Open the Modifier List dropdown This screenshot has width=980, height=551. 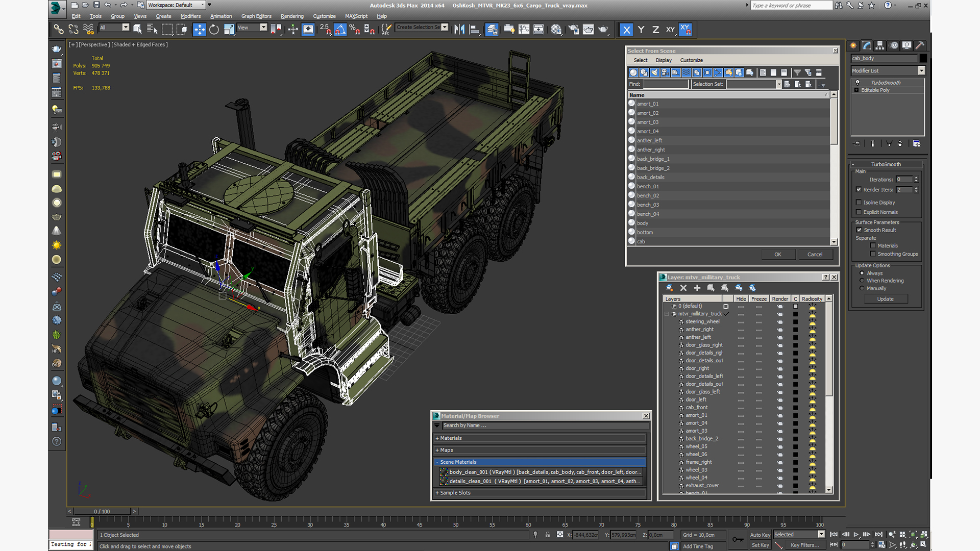tap(888, 71)
